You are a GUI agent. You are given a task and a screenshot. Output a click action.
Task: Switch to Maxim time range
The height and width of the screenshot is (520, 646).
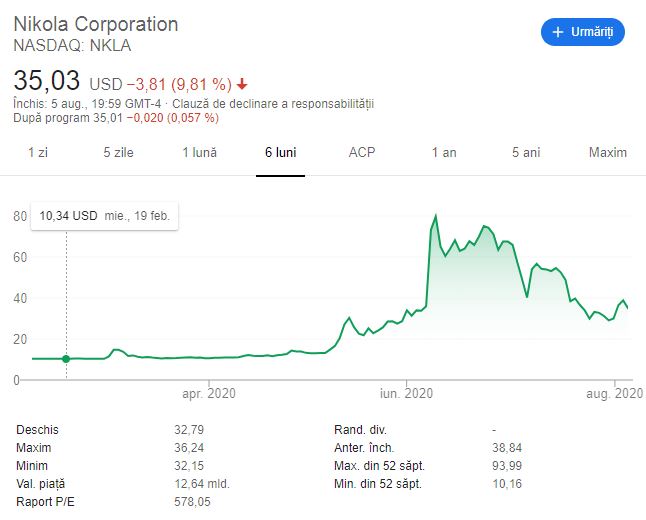click(x=608, y=152)
